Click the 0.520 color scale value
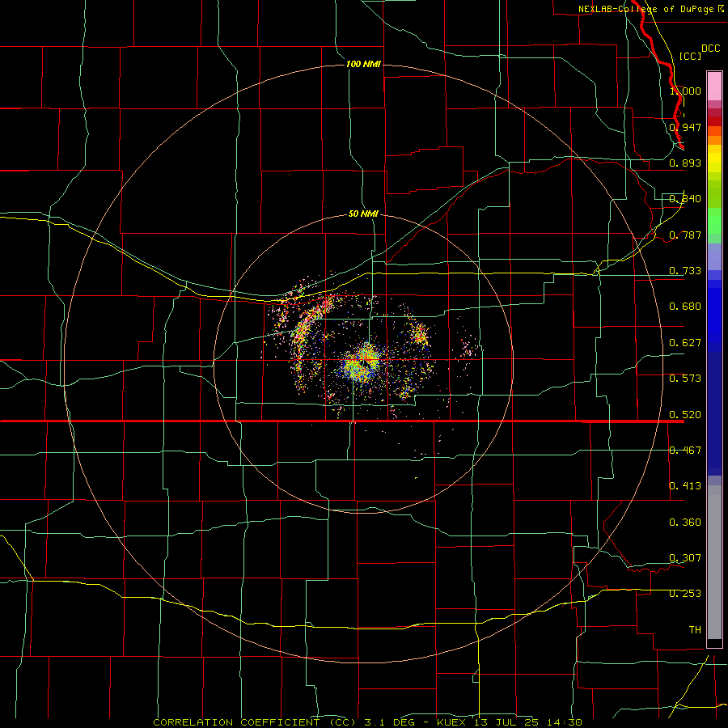The height and width of the screenshot is (728, 728). [685, 415]
